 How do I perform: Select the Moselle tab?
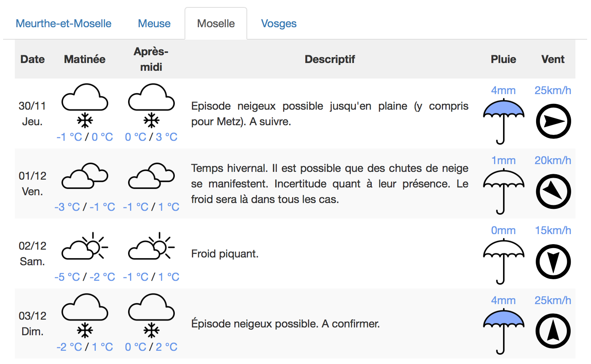[216, 23]
